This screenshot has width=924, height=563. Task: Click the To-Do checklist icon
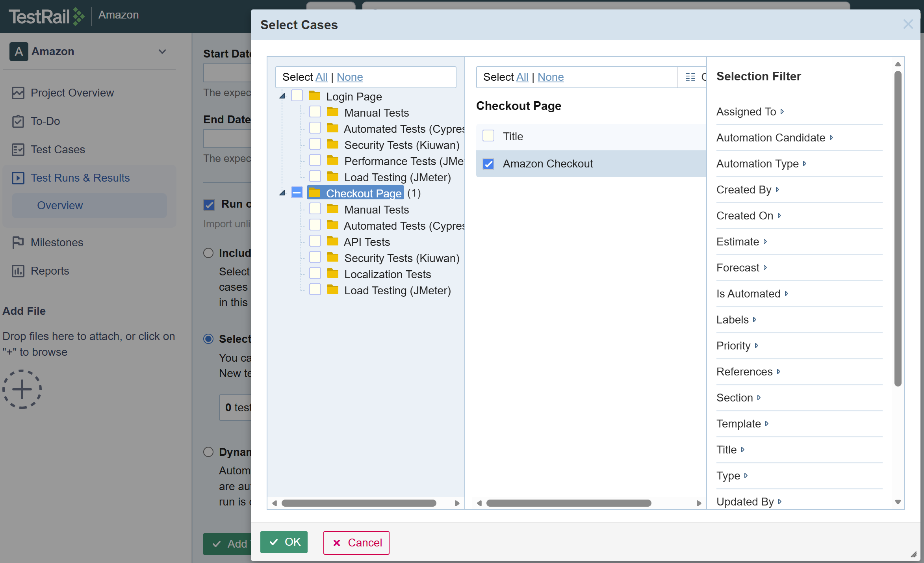(x=18, y=121)
